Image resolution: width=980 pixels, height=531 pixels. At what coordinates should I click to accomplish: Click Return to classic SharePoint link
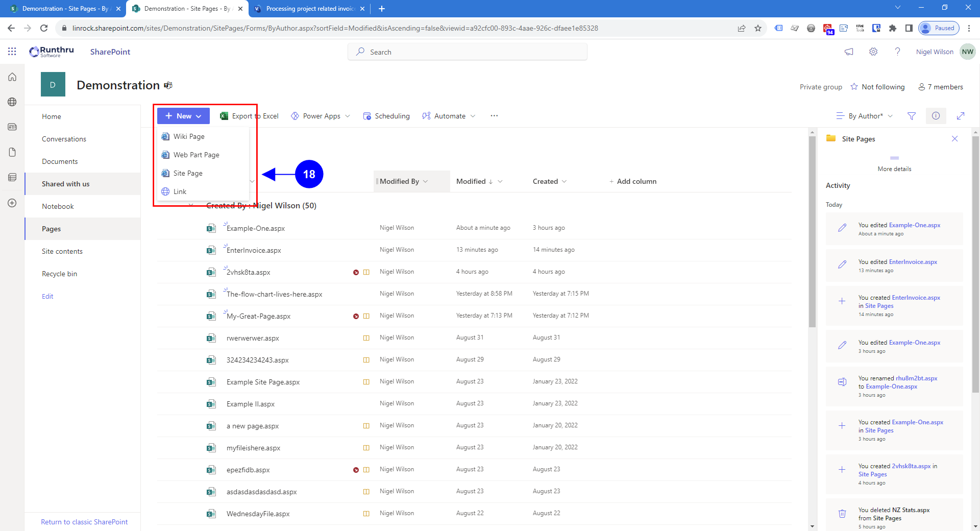click(84, 522)
